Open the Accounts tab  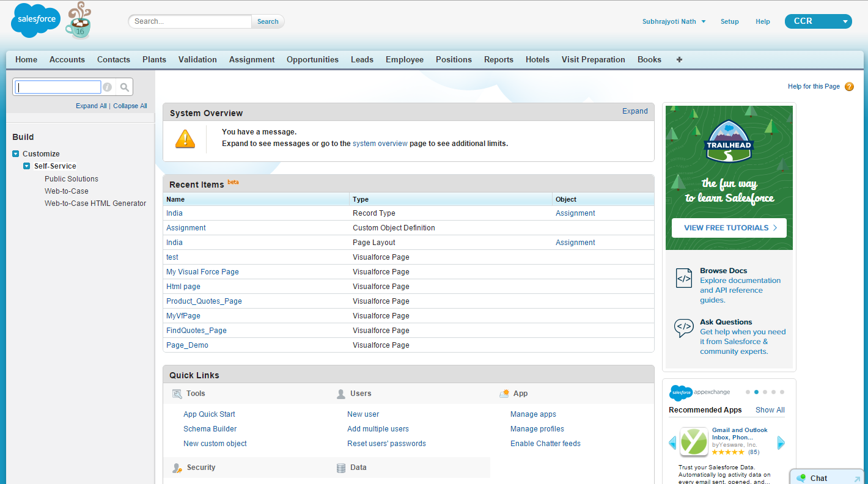[67, 59]
